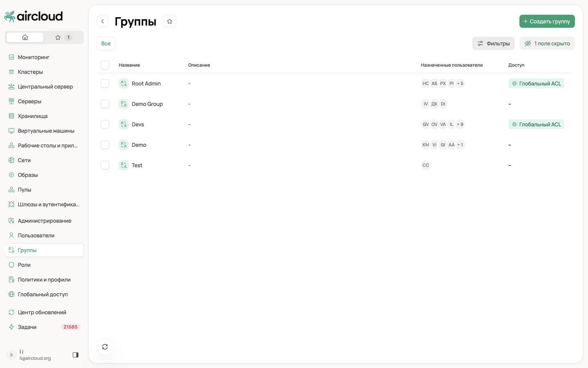Check the Devs row checkbox
588x368 pixels.
tap(105, 124)
